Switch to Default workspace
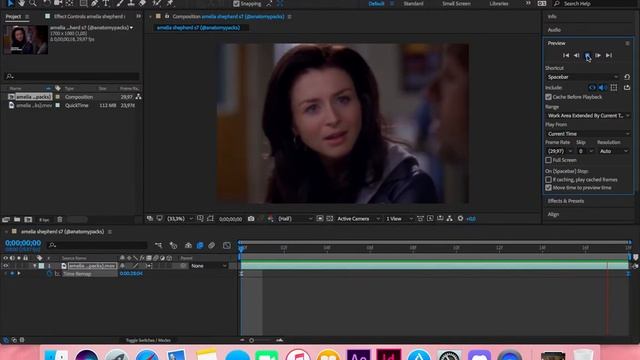The height and width of the screenshot is (360, 640). pyautogui.click(x=376, y=4)
